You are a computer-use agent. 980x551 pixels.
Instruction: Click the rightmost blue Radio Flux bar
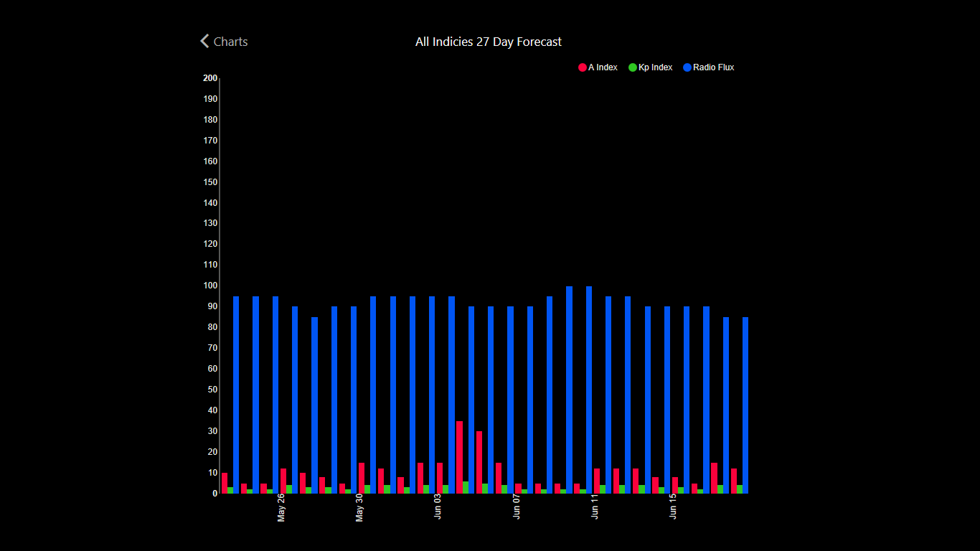click(745, 405)
